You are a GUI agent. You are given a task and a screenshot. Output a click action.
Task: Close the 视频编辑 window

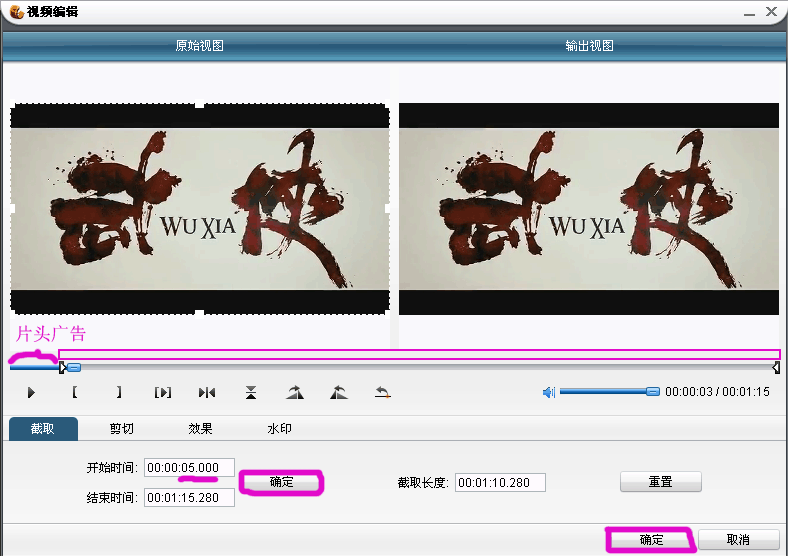click(771, 12)
